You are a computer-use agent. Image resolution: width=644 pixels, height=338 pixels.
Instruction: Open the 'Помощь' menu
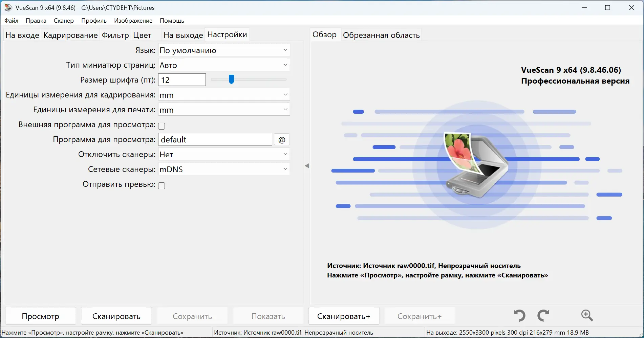tap(172, 21)
